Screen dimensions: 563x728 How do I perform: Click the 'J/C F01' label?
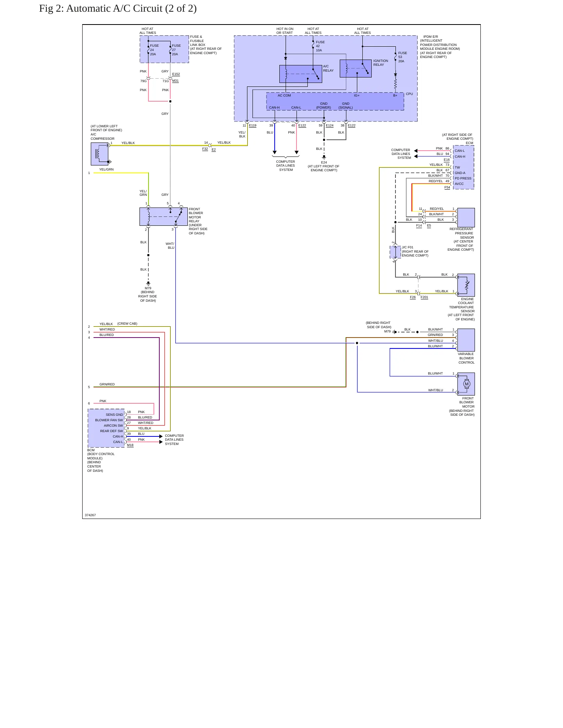coord(407,247)
